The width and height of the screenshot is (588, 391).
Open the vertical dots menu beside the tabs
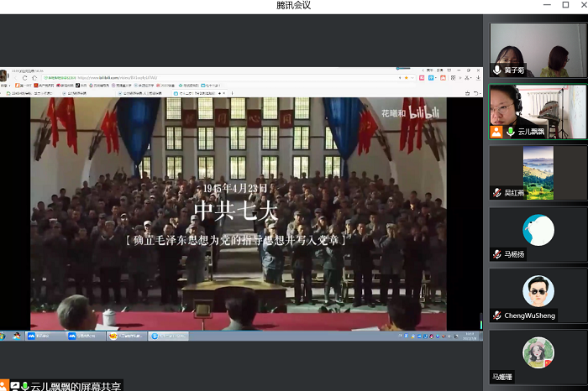[232, 93]
